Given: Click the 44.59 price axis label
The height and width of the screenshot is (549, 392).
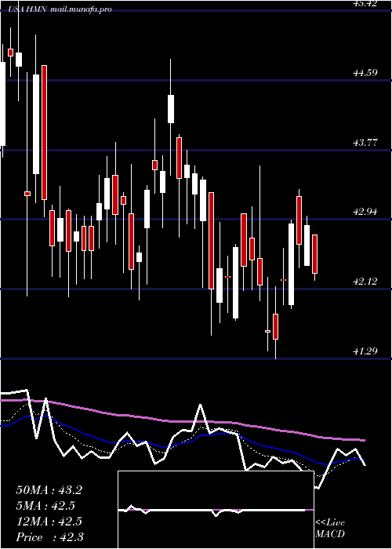Looking at the screenshot, I should point(367,73).
